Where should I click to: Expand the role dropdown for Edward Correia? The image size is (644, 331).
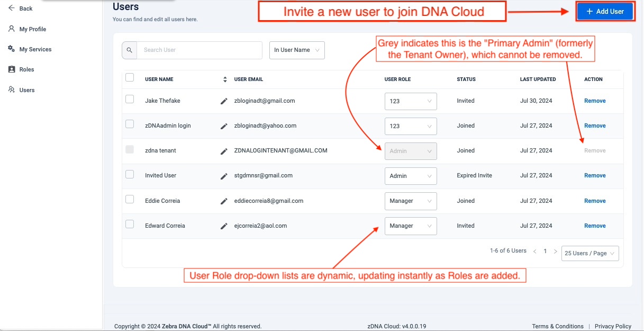pyautogui.click(x=411, y=226)
